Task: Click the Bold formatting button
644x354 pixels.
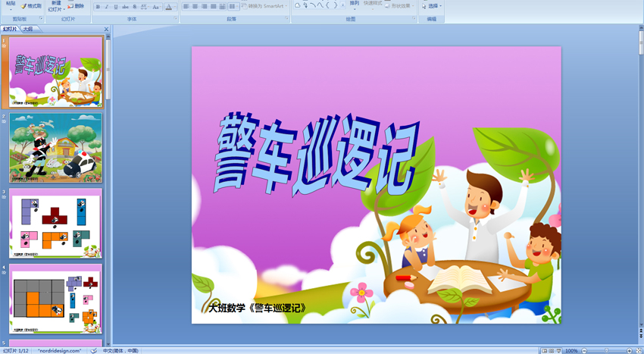Action: coord(98,7)
